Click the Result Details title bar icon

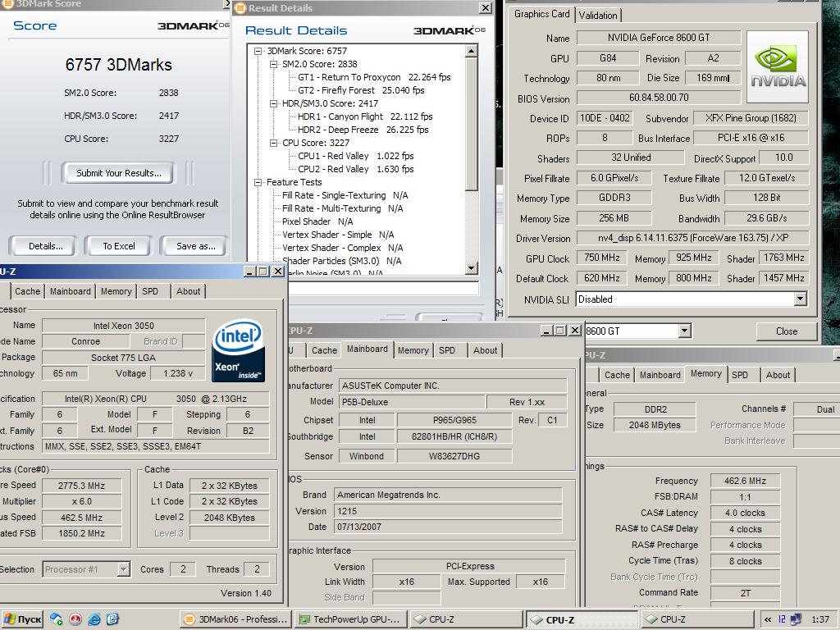(240, 8)
